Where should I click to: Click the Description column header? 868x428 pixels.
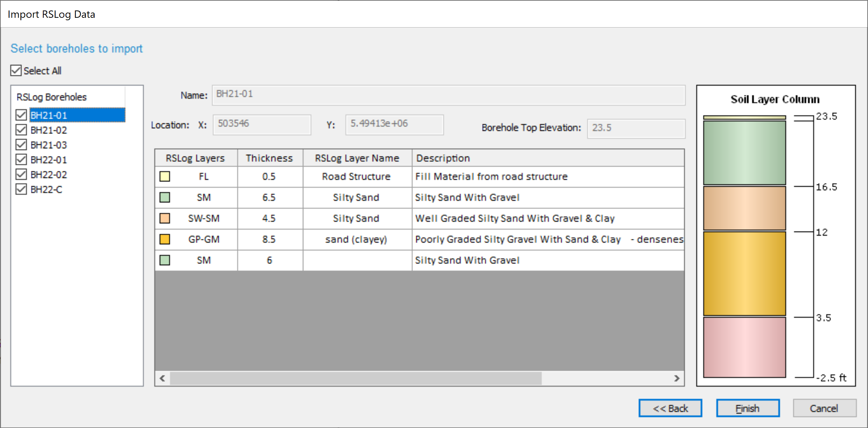548,158
